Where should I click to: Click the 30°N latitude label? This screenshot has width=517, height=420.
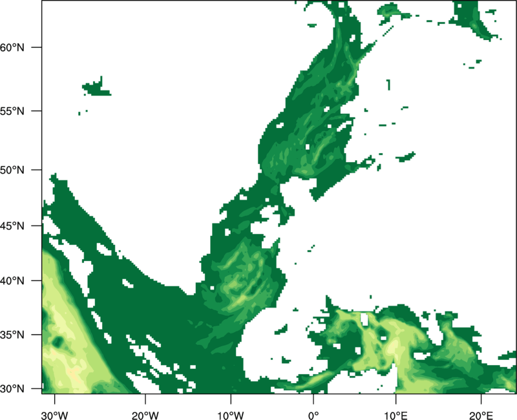(x=12, y=389)
